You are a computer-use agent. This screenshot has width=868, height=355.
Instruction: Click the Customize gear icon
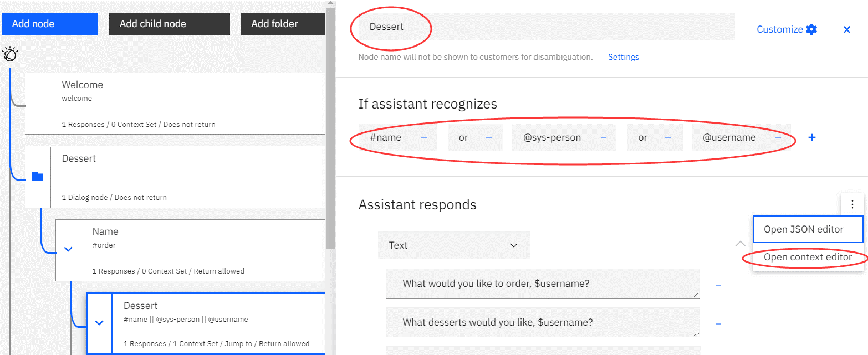[811, 29]
